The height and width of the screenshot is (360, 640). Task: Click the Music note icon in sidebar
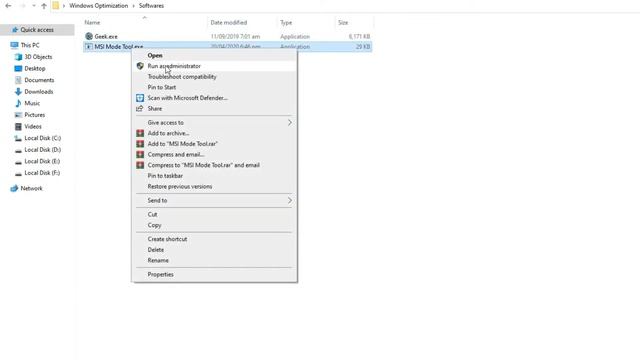[18, 103]
